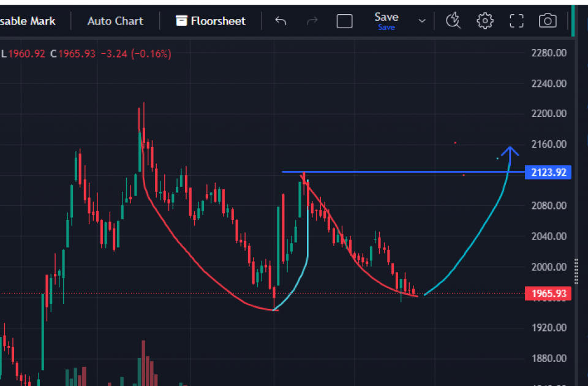
Task: Click the Mark toggle button in toolbar
Action: [28, 21]
